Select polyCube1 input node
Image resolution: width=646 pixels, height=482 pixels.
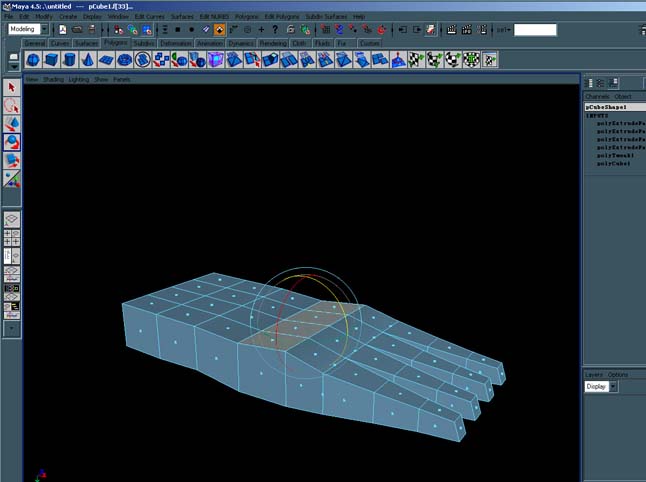point(613,164)
